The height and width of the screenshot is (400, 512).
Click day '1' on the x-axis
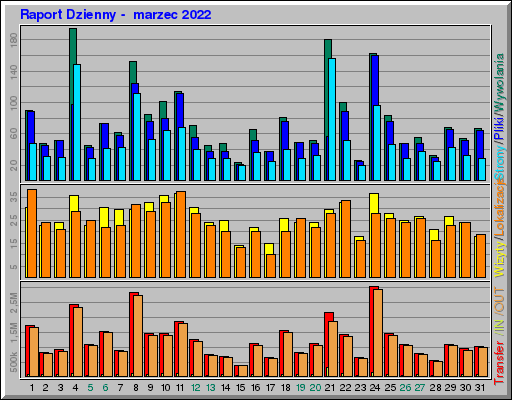tap(32, 388)
